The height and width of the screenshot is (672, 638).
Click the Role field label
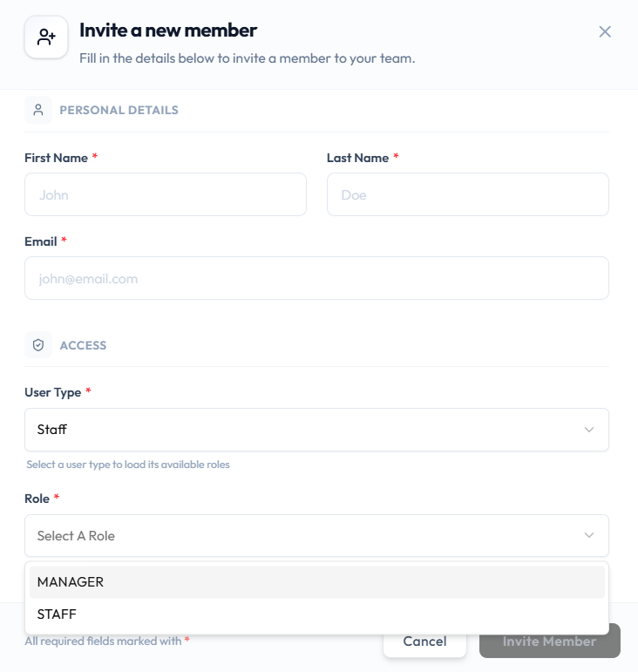pyautogui.click(x=37, y=499)
